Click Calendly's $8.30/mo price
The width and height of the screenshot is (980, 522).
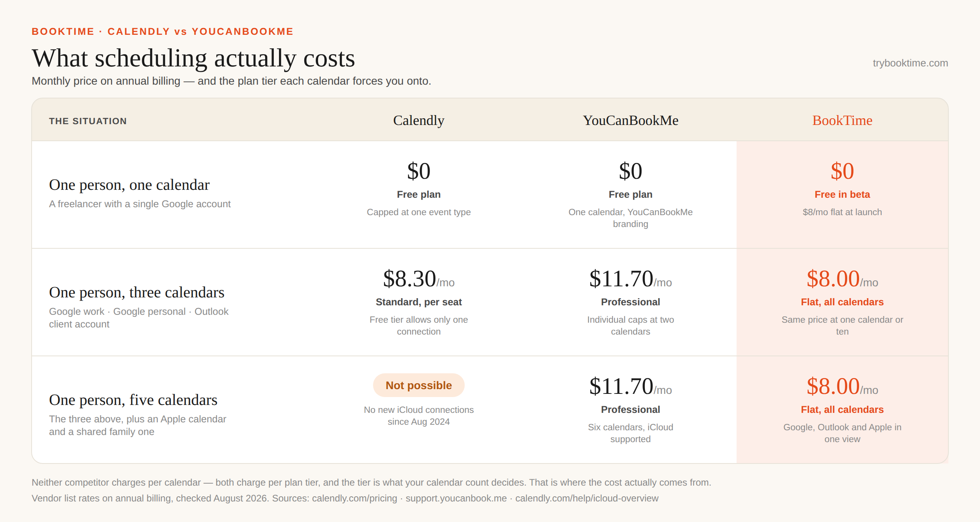(418, 279)
